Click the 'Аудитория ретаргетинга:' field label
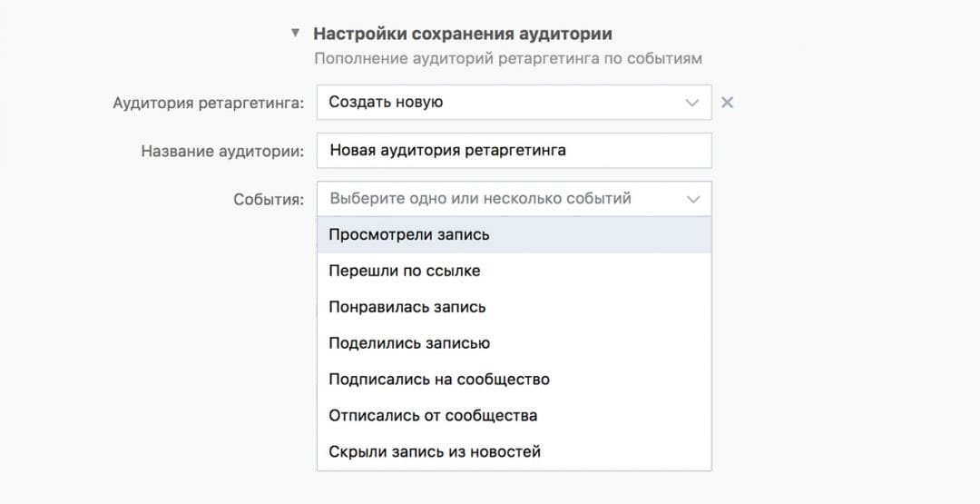 209,103
